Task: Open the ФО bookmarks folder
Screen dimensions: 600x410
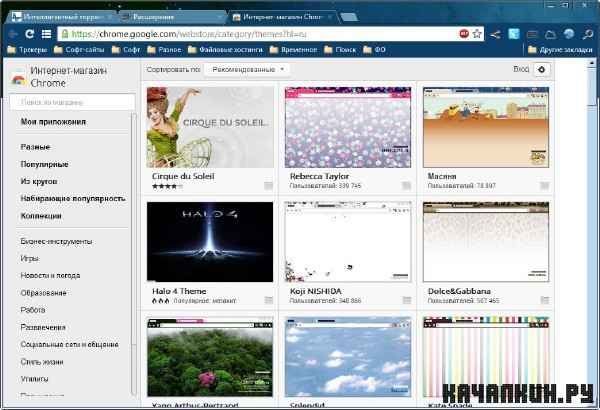Action: 374,50
